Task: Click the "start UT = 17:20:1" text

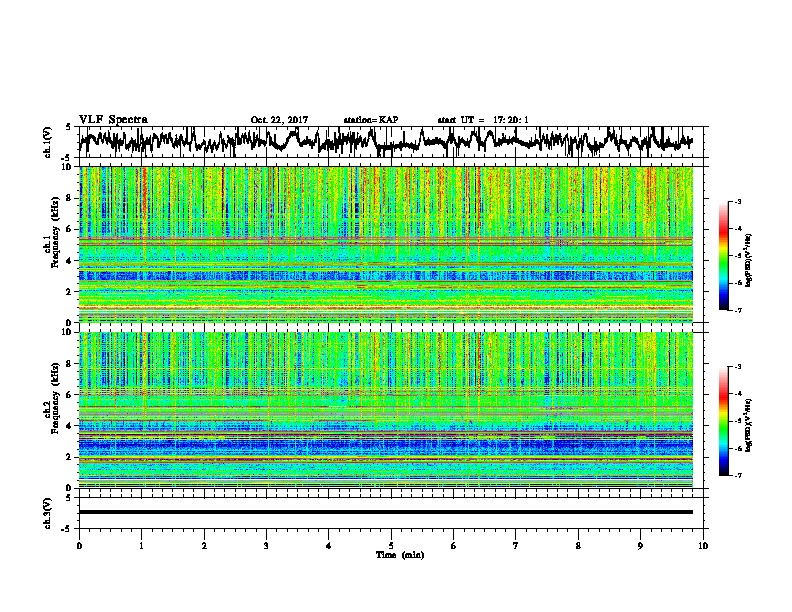Action: coord(483,120)
